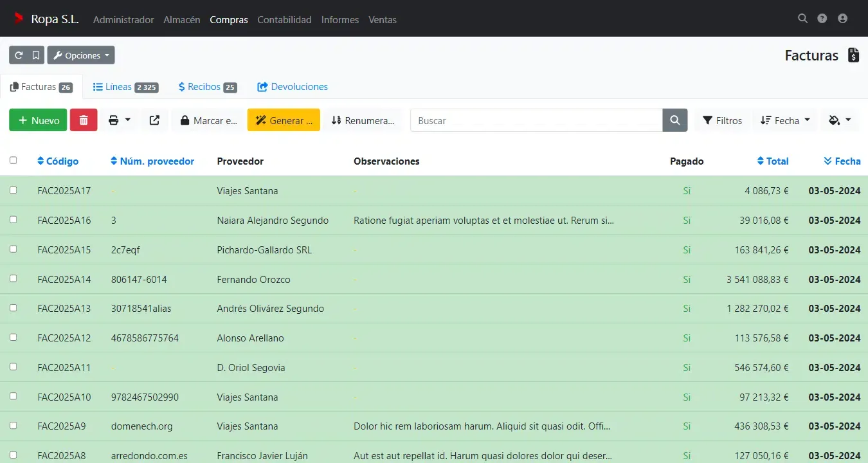Click the open in new window icon
The height and width of the screenshot is (463, 868).
(154, 120)
